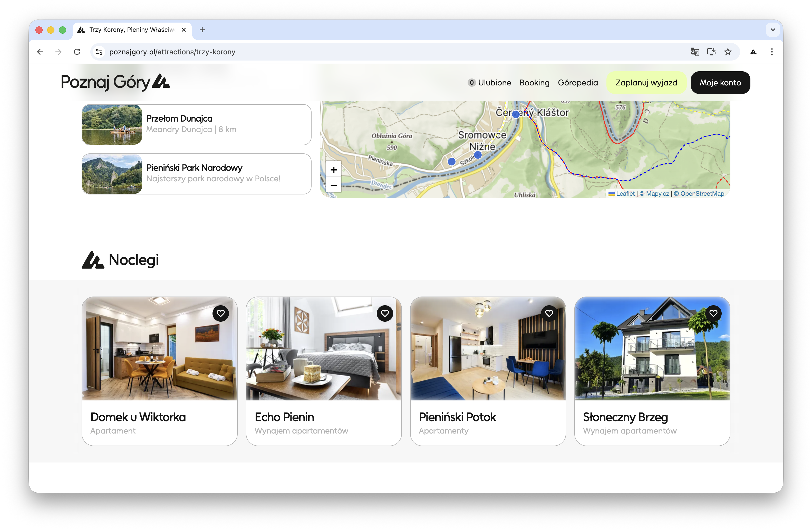Zoom in on the map
The image size is (812, 531).
click(x=334, y=170)
